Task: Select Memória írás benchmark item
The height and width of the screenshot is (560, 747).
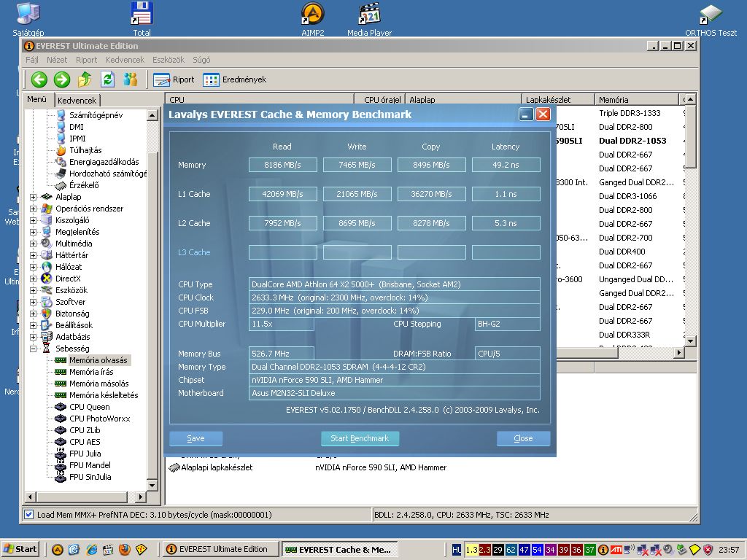Action: click(85, 372)
